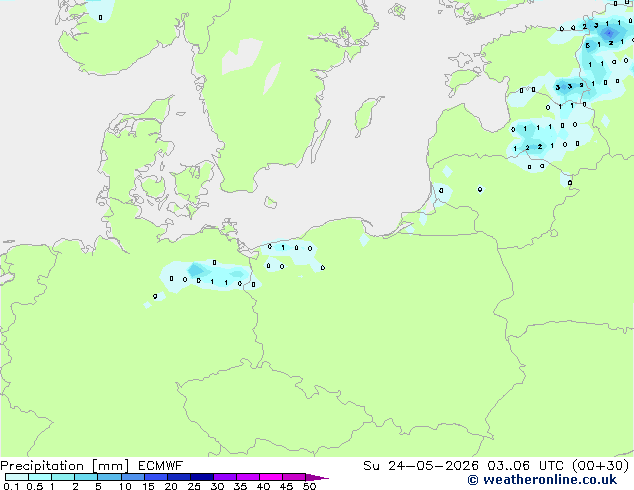Screen dimensions: 634x490
Task: Click the 45–50 mm legend color swatch
Action: tap(294, 477)
